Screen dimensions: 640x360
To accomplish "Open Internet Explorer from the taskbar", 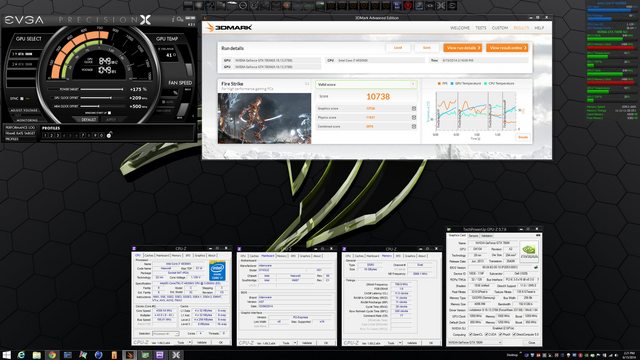I will pos(21,355).
